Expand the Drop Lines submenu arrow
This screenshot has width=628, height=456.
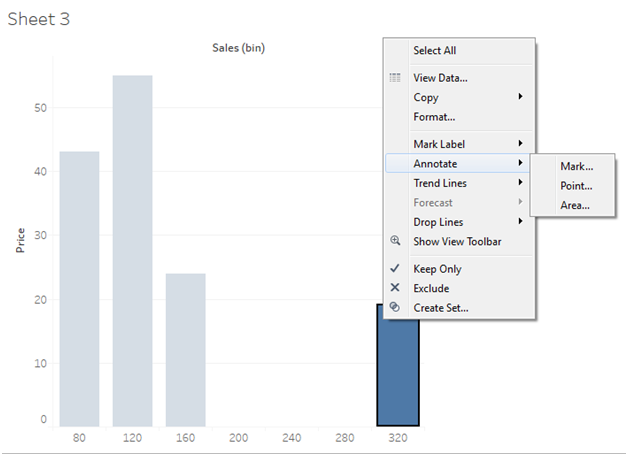point(520,221)
